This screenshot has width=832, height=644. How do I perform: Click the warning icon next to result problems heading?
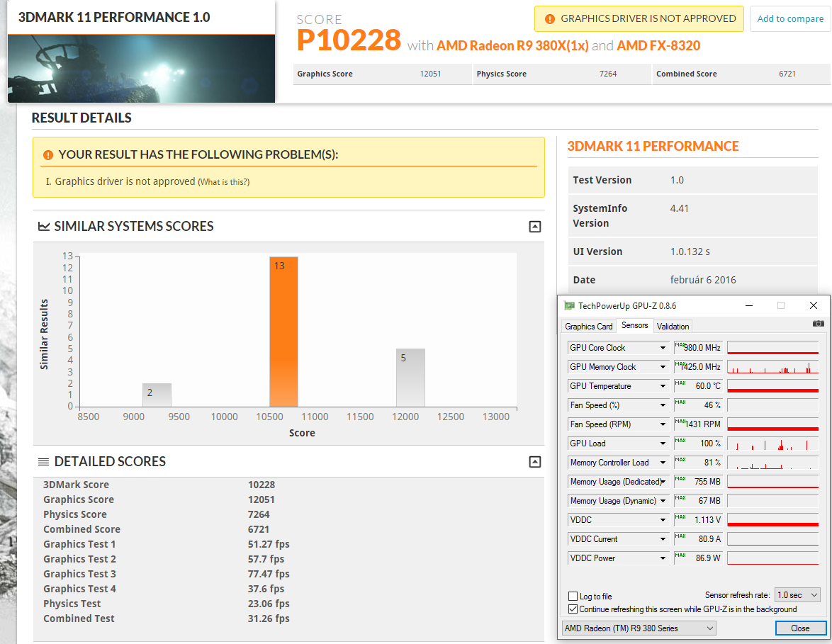[47, 155]
